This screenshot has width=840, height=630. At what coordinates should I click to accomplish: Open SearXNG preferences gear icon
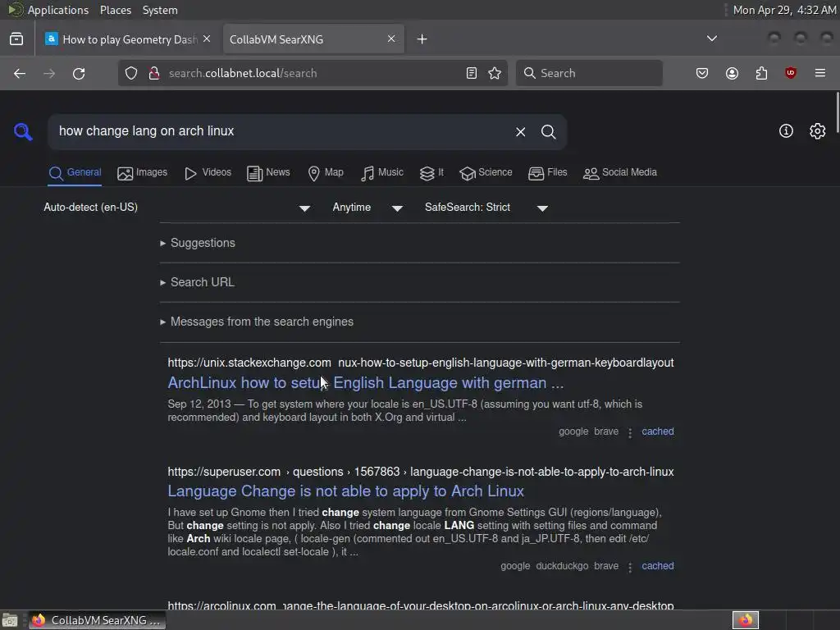818,130
